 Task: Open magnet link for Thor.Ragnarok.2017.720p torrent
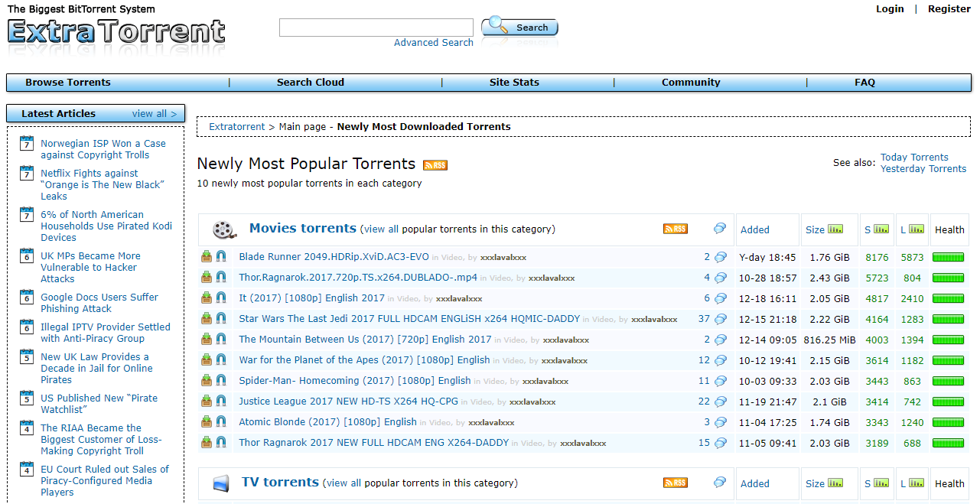[221, 278]
